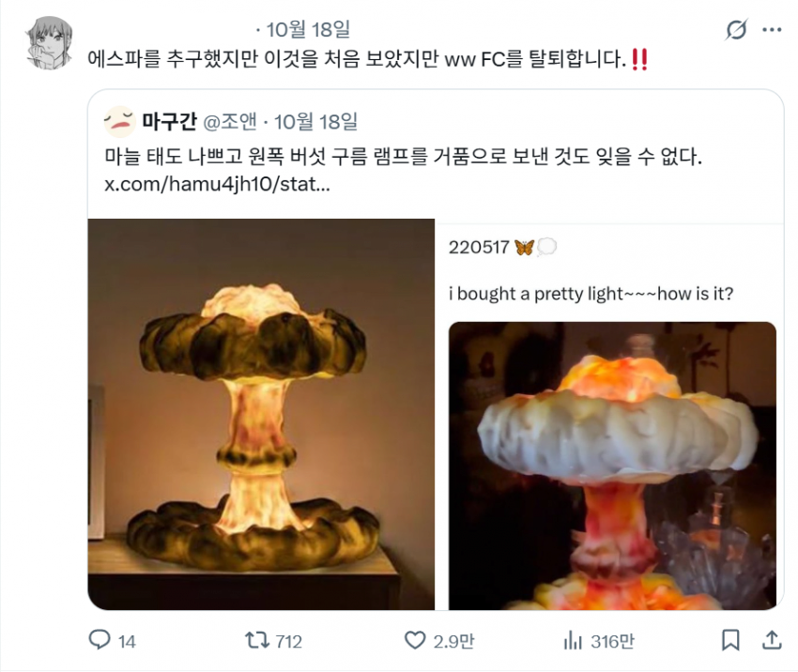Screen dimensions: 798x672
Task: Open the x.com/hamu4jh10 link
Action: point(217,184)
